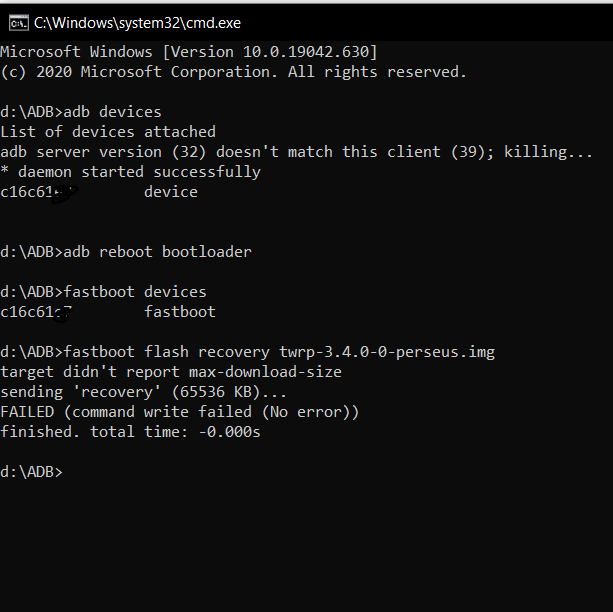Image resolution: width=613 pixels, height=612 pixels.
Task: Click the empty d:\ADB> prompt at the bottom
Action: (31, 472)
